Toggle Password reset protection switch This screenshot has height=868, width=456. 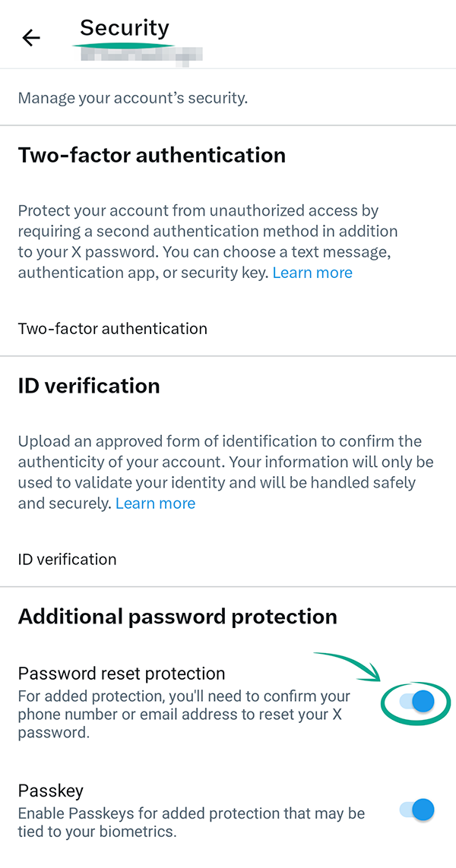click(x=416, y=702)
